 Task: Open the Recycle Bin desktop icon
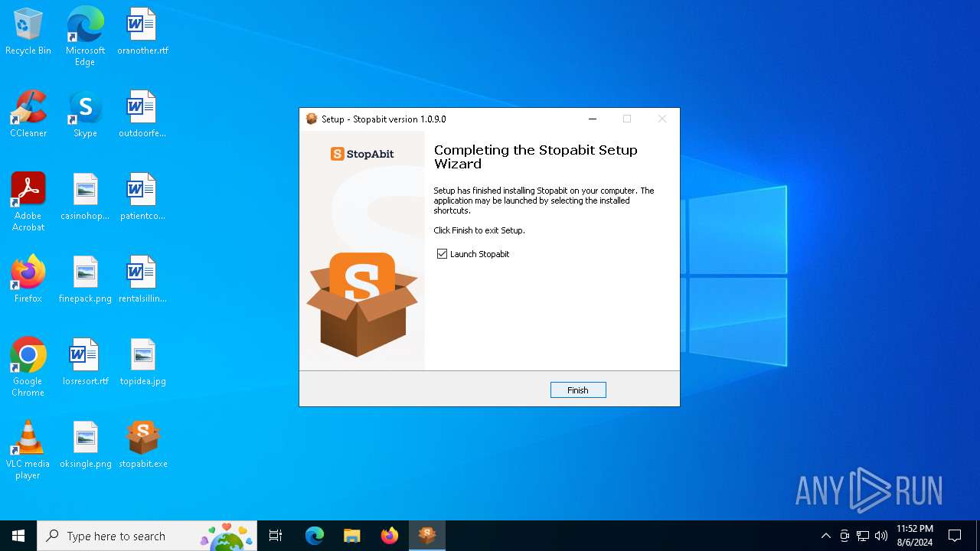click(28, 31)
